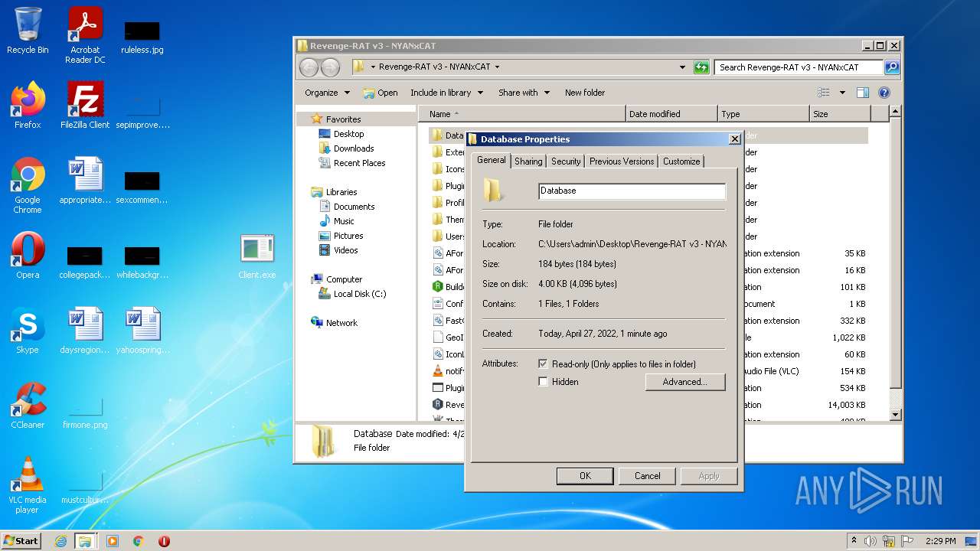
Task: Expand the Share with dropdown
Action: [524, 93]
